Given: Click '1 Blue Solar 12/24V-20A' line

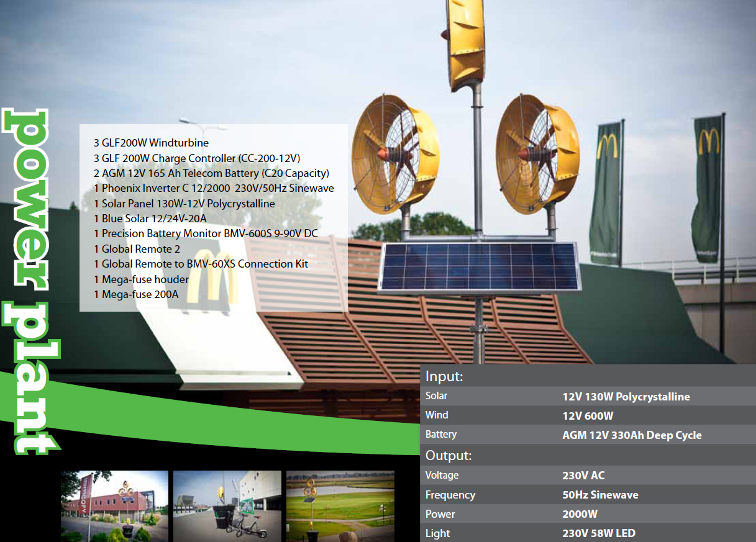Looking at the screenshot, I should click(150, 219).
